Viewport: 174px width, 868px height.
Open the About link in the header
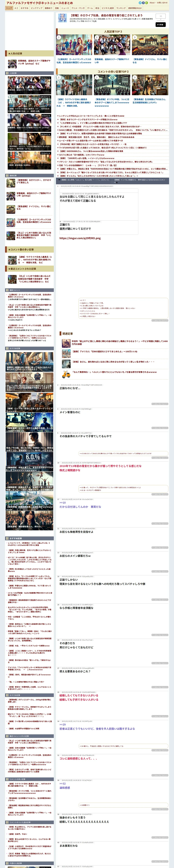[152, 3]
